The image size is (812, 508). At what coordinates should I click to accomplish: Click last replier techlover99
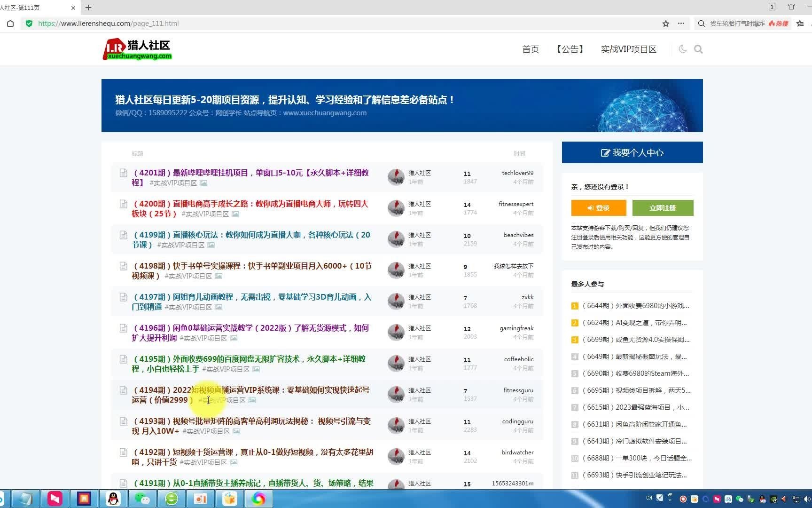pos(517,173)
